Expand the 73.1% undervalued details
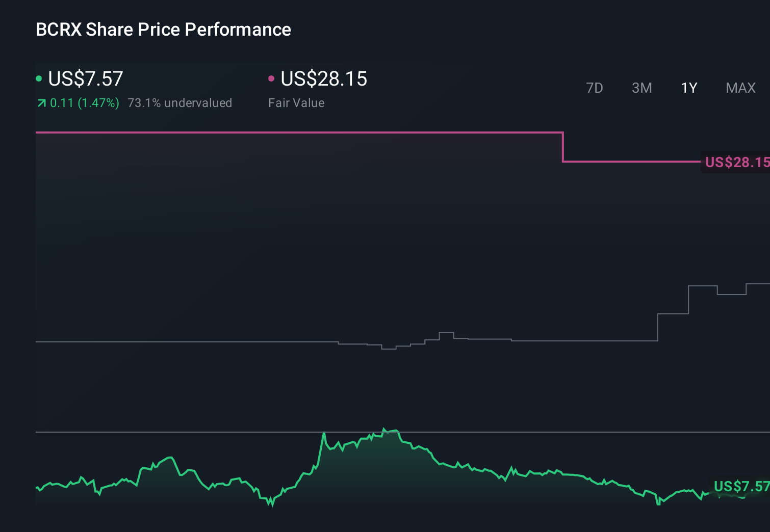Image resolution: width=770 pixels, height=532 pixels. pos(180,102)
